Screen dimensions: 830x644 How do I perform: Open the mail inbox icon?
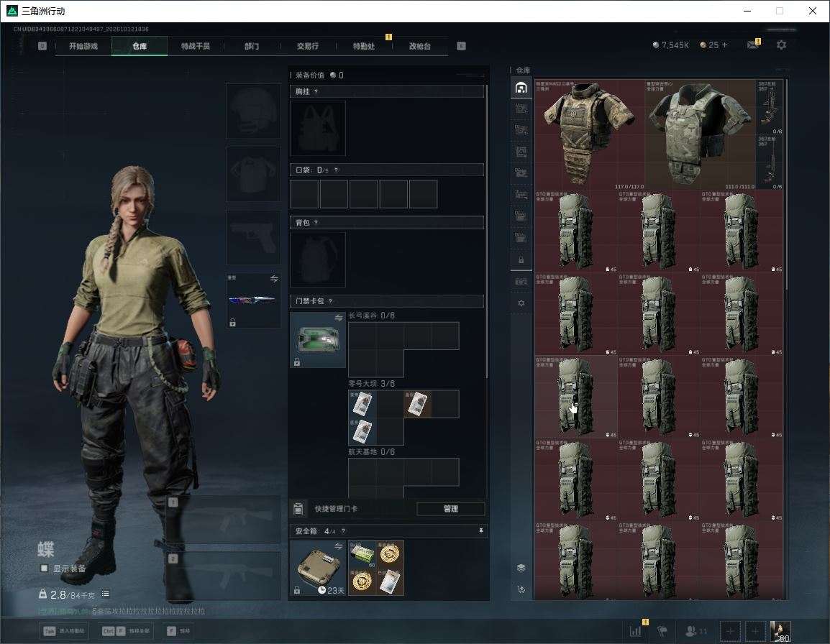click(x=752, y=45)
